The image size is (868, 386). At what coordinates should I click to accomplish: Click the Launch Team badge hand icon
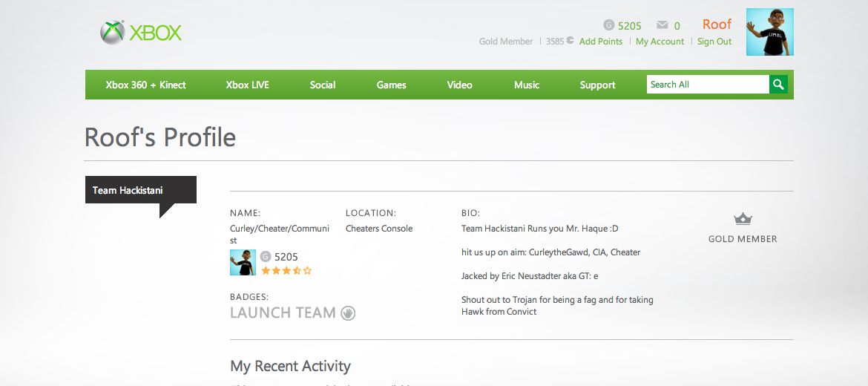(348, 313)
